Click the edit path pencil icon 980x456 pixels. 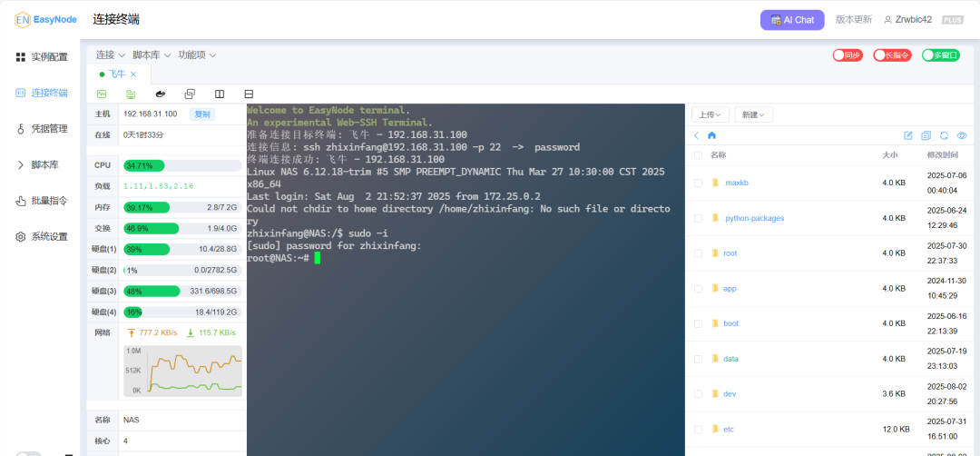(x=908, y=135)
